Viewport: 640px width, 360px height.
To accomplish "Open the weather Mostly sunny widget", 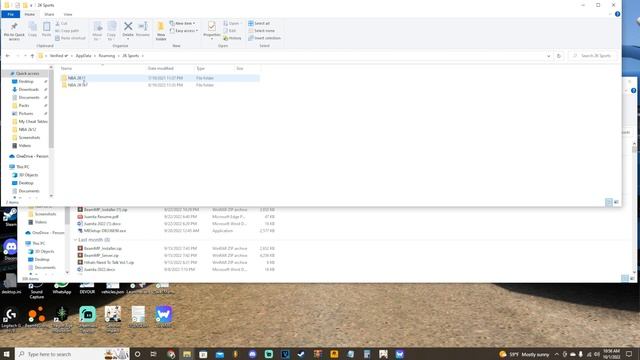I will 524,354.
